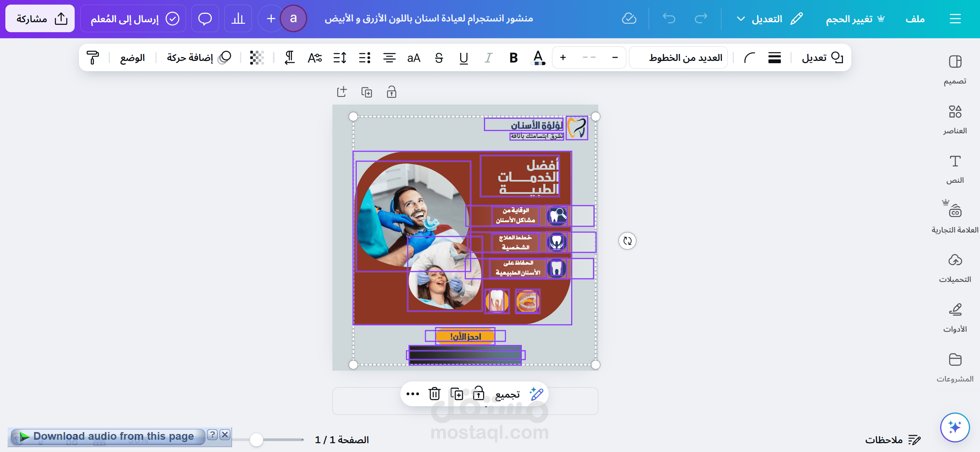
Task: Click the rotate handle beside the design
Action: point(627,241)
